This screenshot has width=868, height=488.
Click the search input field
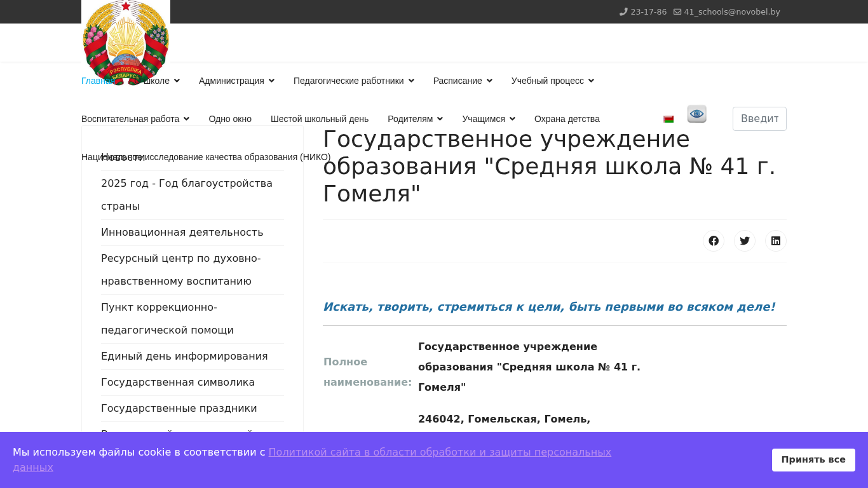pos(759,119)
